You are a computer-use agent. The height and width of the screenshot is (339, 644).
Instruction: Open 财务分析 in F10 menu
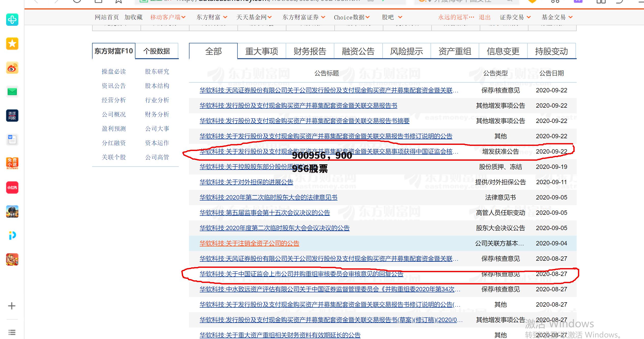point(157,114)
